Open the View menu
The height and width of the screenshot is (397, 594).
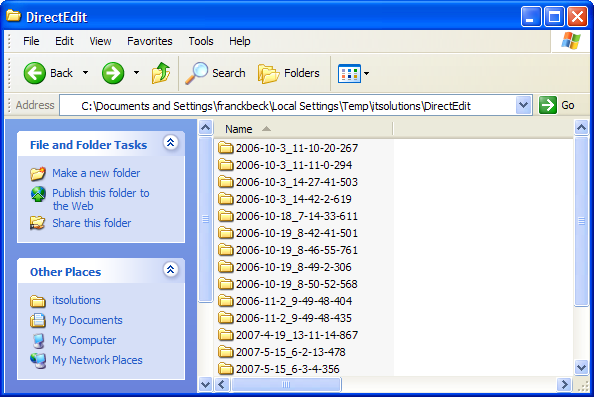click(x=100, y=41)
